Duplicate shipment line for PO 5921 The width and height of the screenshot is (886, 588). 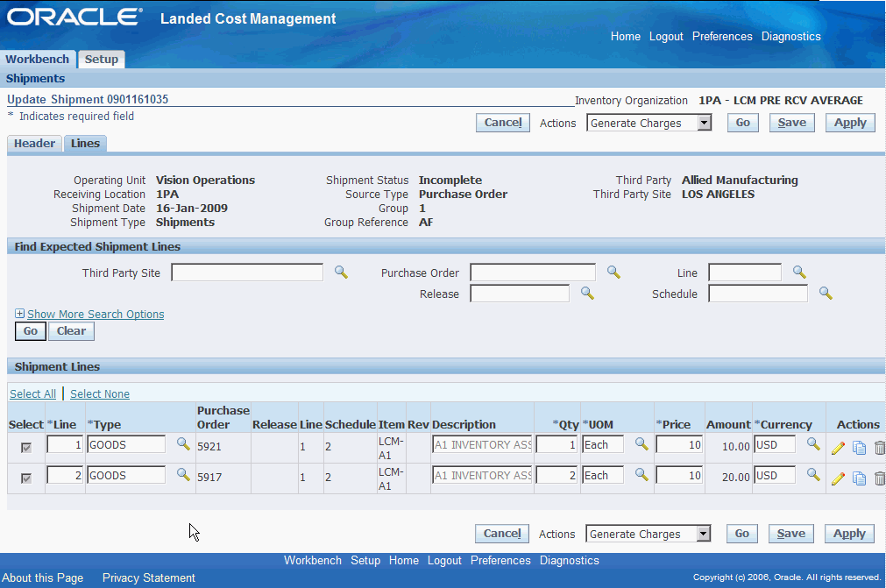point(859,448)
